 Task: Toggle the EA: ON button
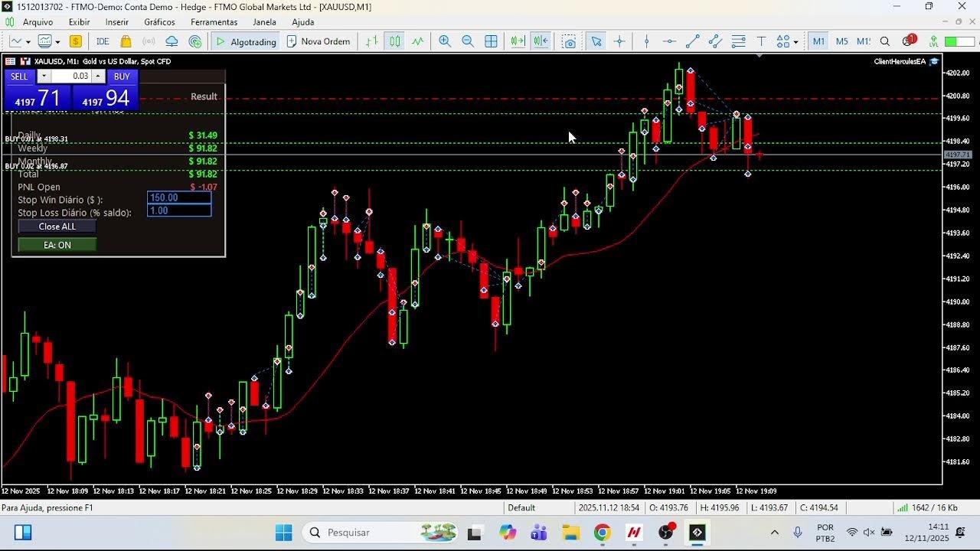[57, 244]
